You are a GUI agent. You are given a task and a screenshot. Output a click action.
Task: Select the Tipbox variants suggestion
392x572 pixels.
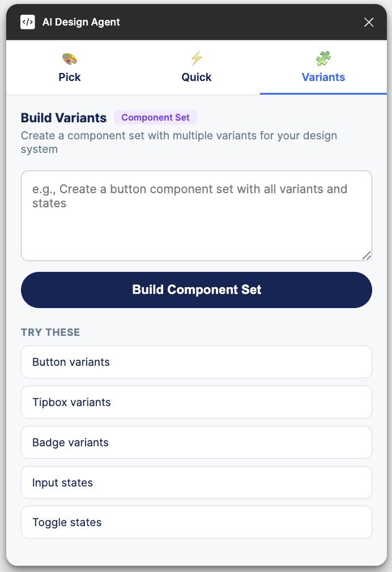click(x=197, y=402)
